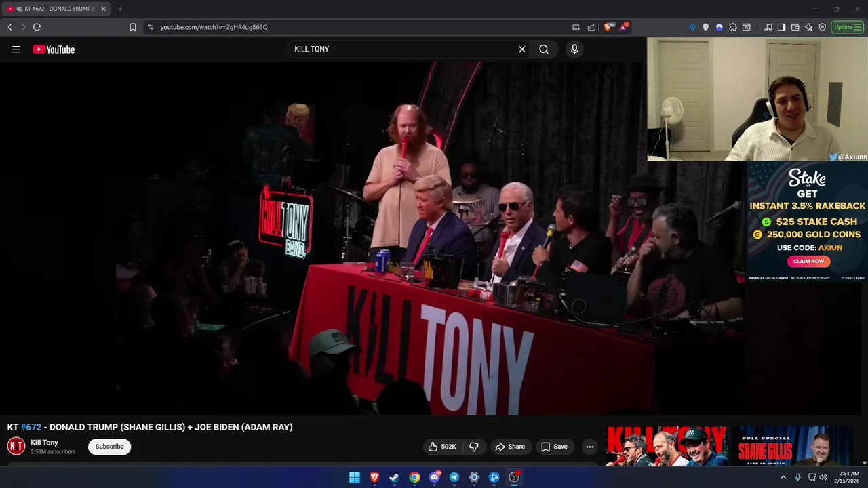Like the video with 502K likes

(x=441, y=447)
